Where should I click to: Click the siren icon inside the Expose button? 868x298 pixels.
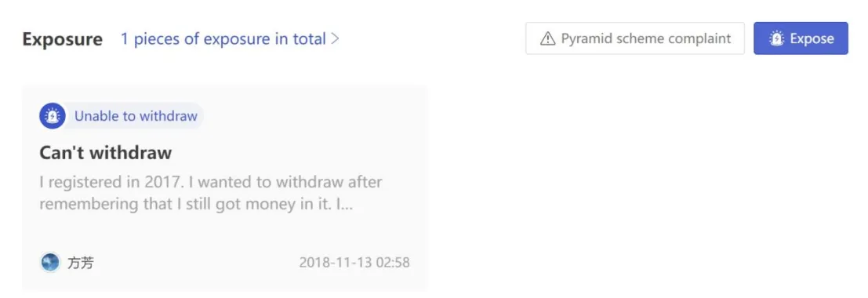click(777, 38)
